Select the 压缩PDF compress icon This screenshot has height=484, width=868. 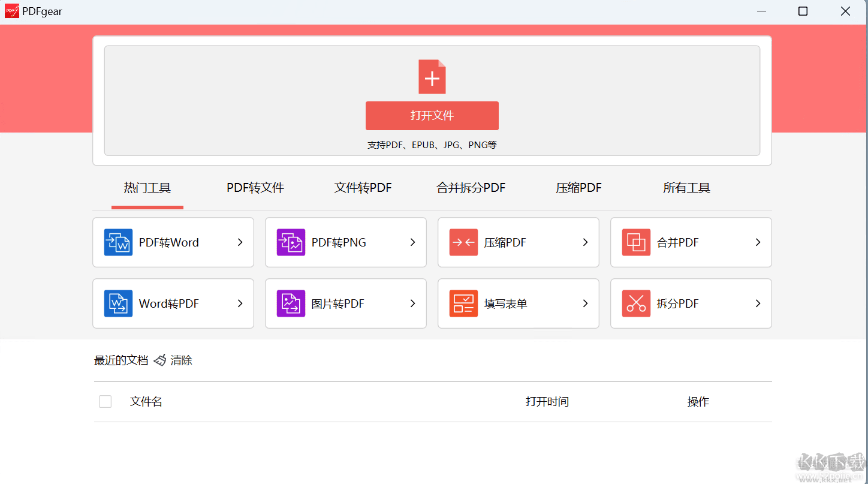point(463,242)
